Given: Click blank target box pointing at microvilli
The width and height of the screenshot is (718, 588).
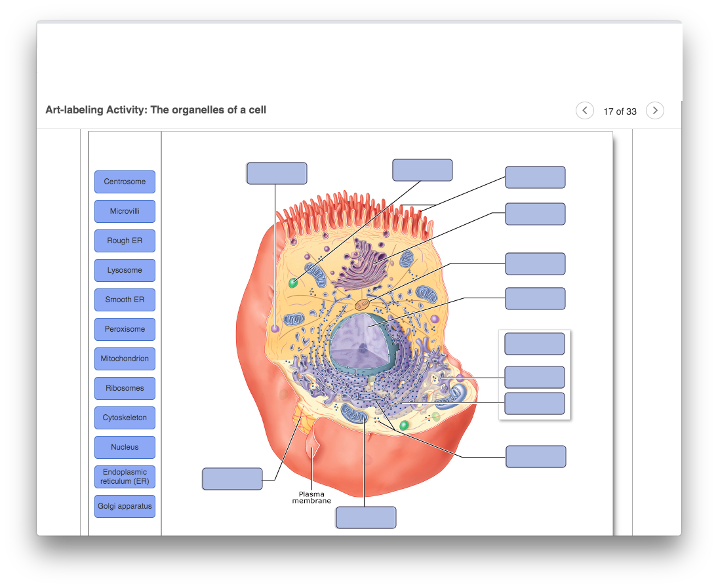Looking at the screenshot, I should (x=535, y=177).
